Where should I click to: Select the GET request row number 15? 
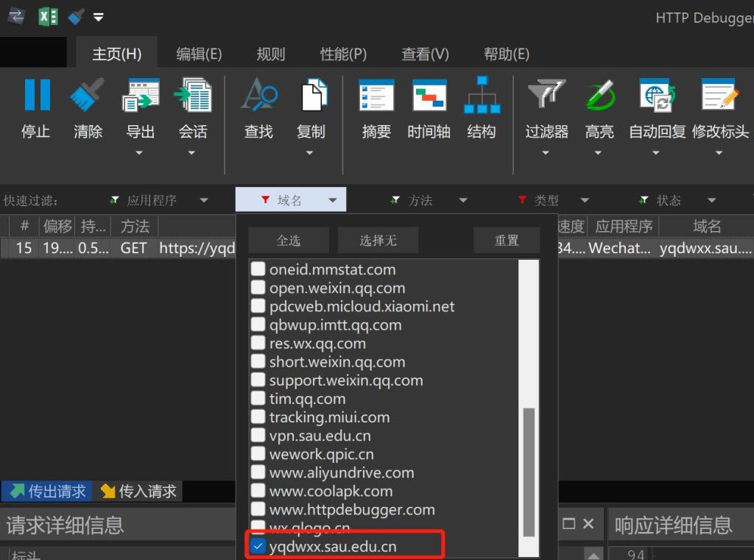coord(24,248)
